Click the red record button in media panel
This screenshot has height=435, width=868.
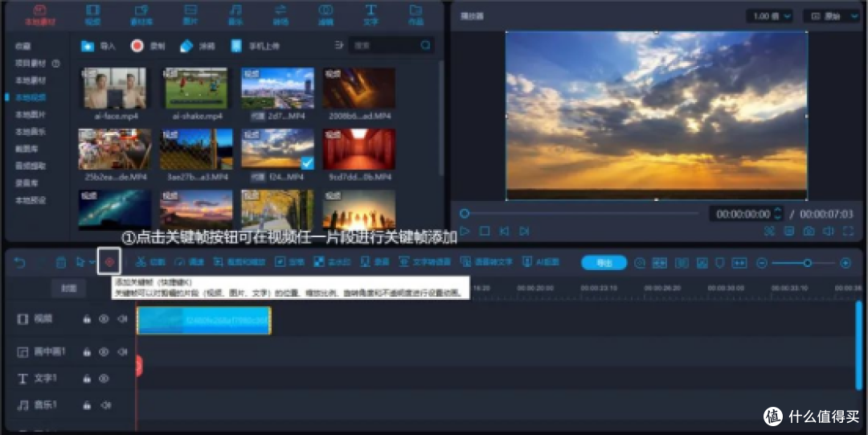coord(137,46)
